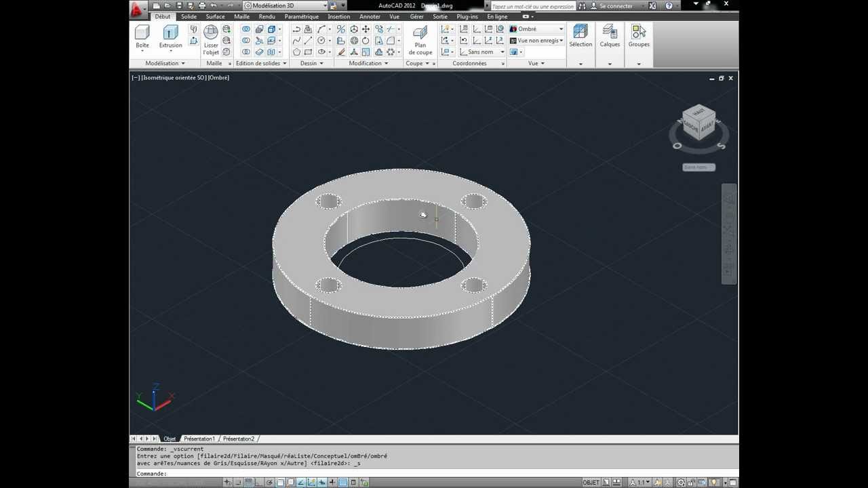868x488 pixels.
Task: Open the Modélisation 3D workspace dropdown
Action: (284, 5)
